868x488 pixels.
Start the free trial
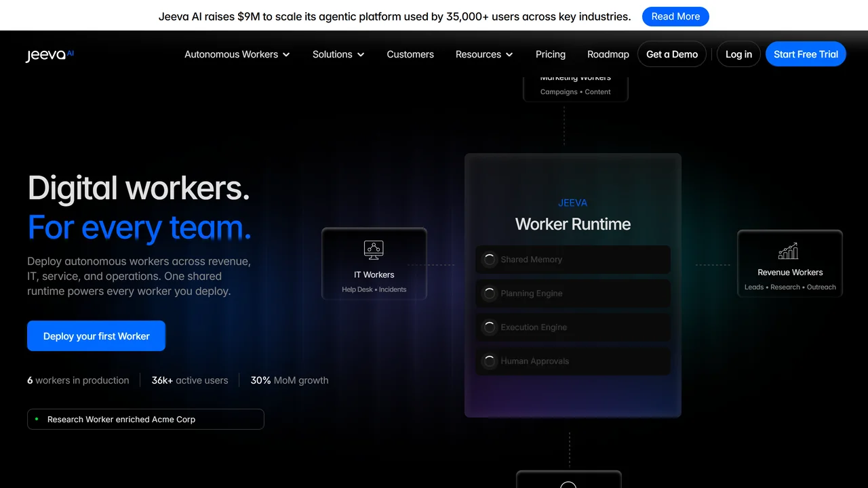(806, 54)
